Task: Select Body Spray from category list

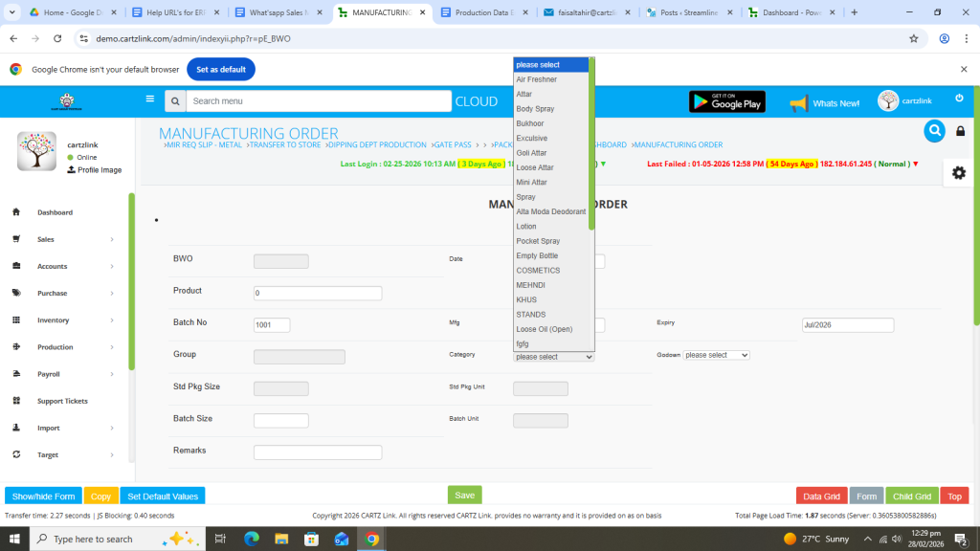Action: click(535, 109)
